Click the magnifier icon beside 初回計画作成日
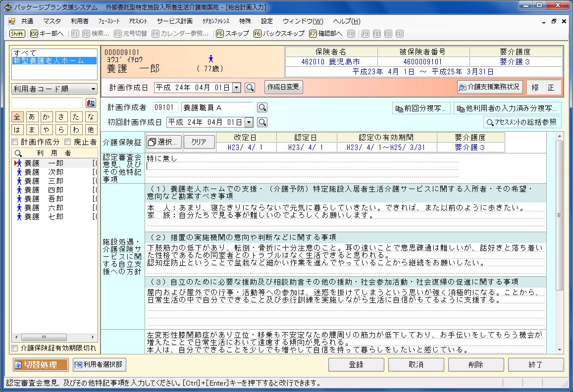Screen dimensions: 573x392 tap(262, 122)
